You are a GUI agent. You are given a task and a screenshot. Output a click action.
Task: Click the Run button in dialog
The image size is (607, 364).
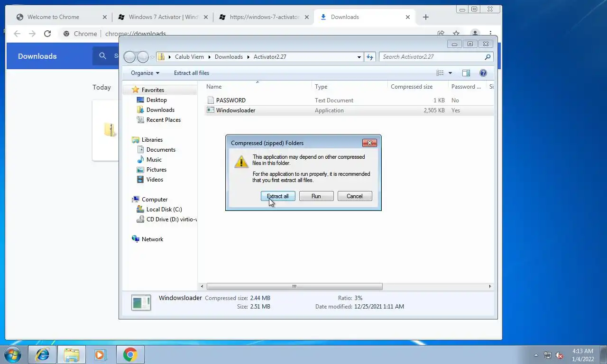pyautogui.click(x=316, y=196)
